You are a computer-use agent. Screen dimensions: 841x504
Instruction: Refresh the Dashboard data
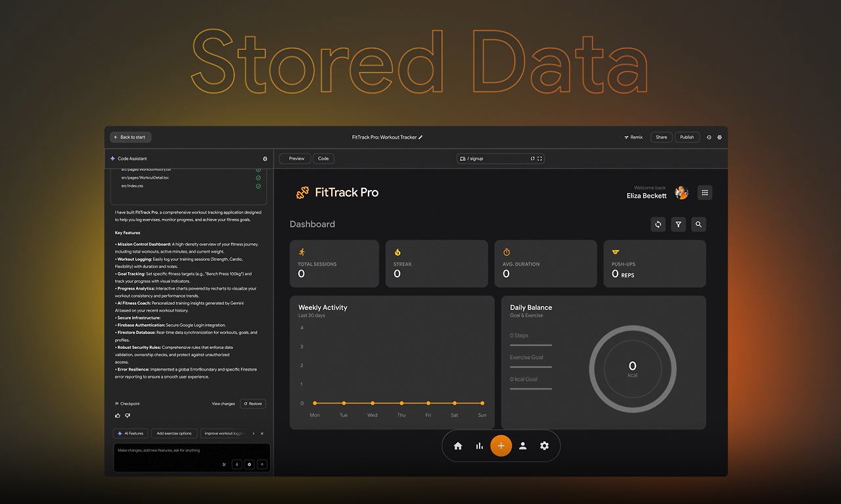click(658, 224)
